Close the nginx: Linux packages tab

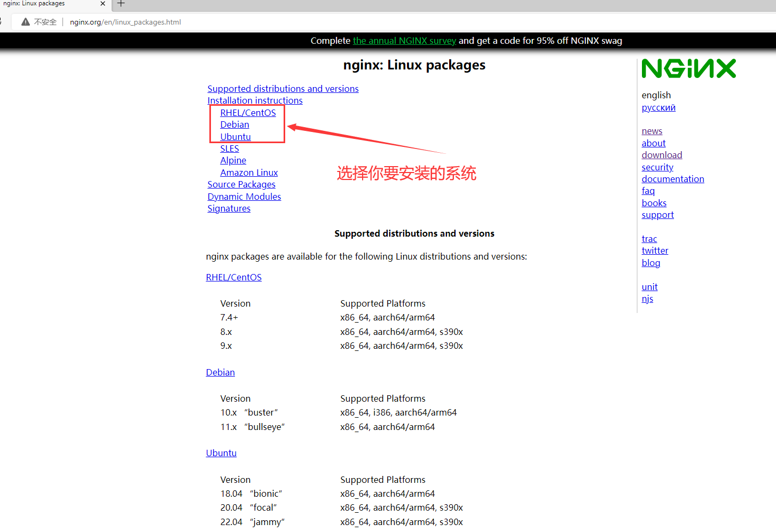pos(103,4)
